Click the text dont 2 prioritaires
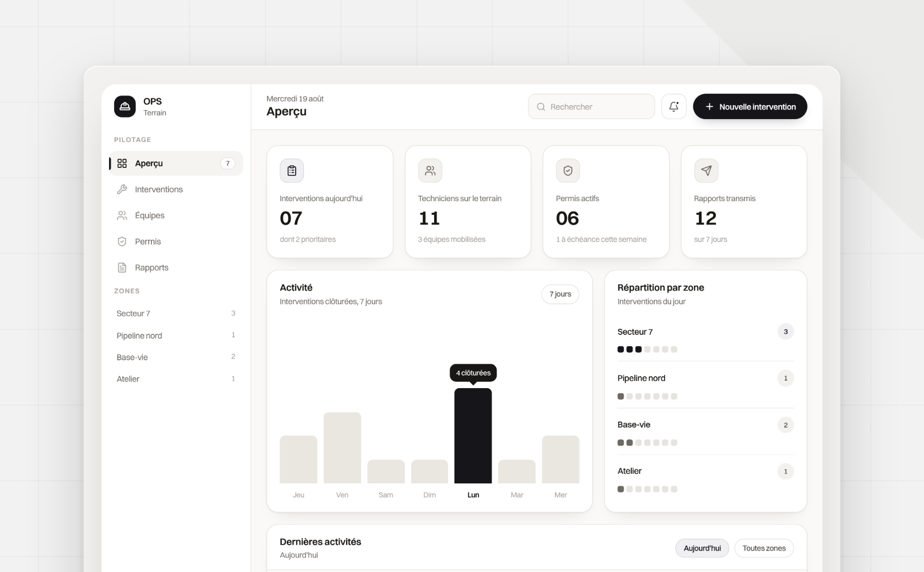 coord(308,239)
